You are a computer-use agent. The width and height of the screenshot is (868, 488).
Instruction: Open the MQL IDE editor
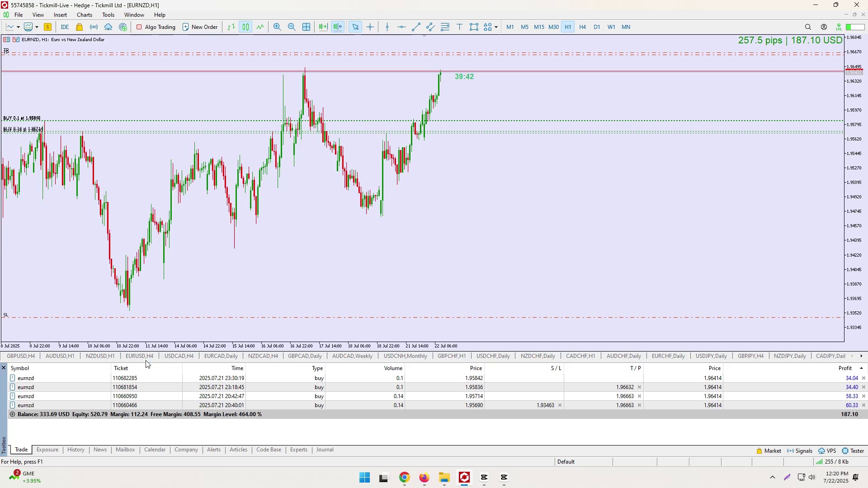click(x=65, y=27)
